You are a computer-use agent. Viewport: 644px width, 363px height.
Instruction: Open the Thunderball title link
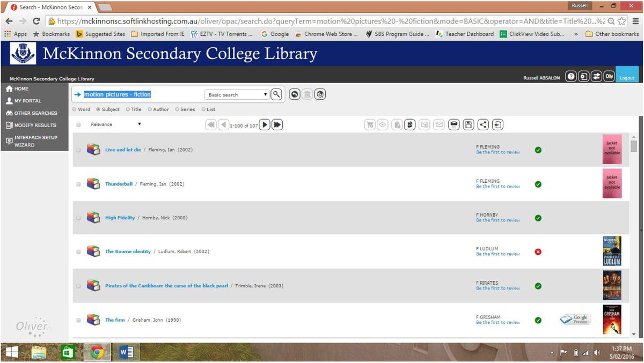(119, 184)
